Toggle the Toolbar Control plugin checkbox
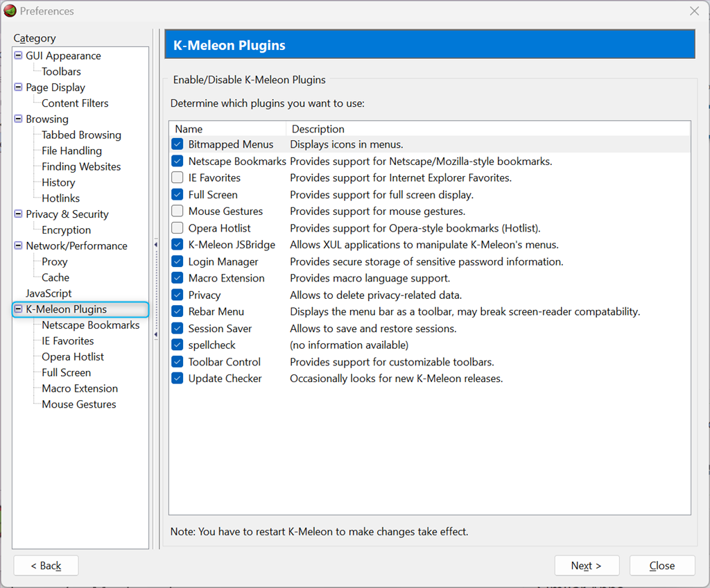The image size is (710, 588). (x=177, y=361)
